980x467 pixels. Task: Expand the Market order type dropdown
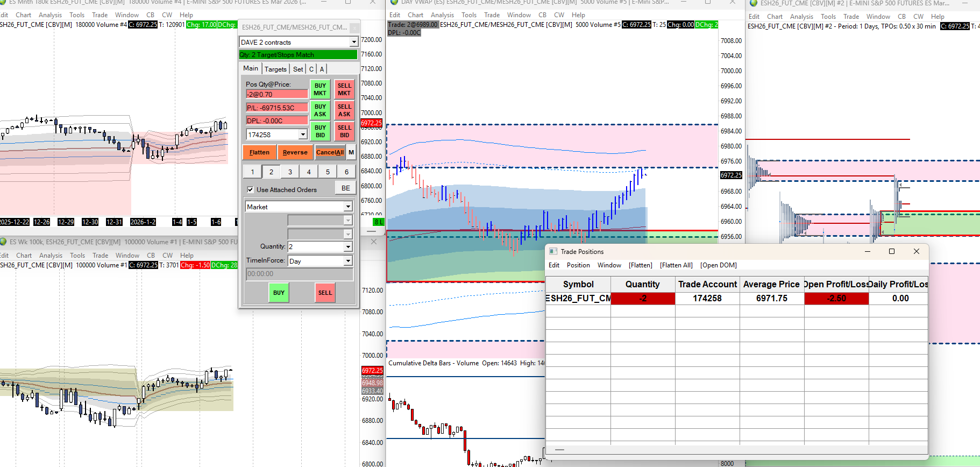[x=348, y=207]
